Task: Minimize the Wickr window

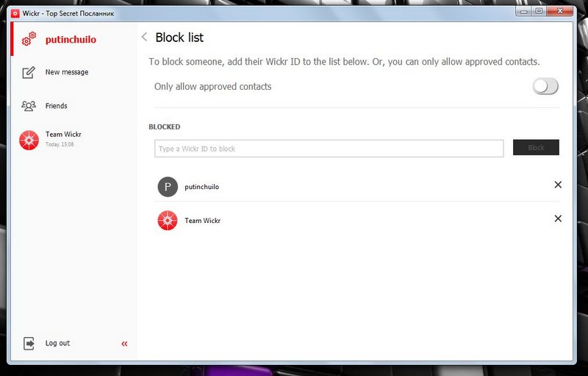Action: (524, 12)
